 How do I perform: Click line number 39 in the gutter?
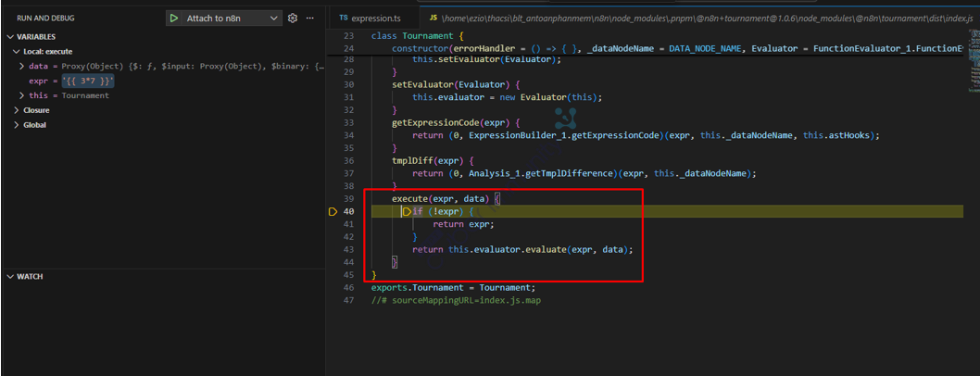point(349,198)
